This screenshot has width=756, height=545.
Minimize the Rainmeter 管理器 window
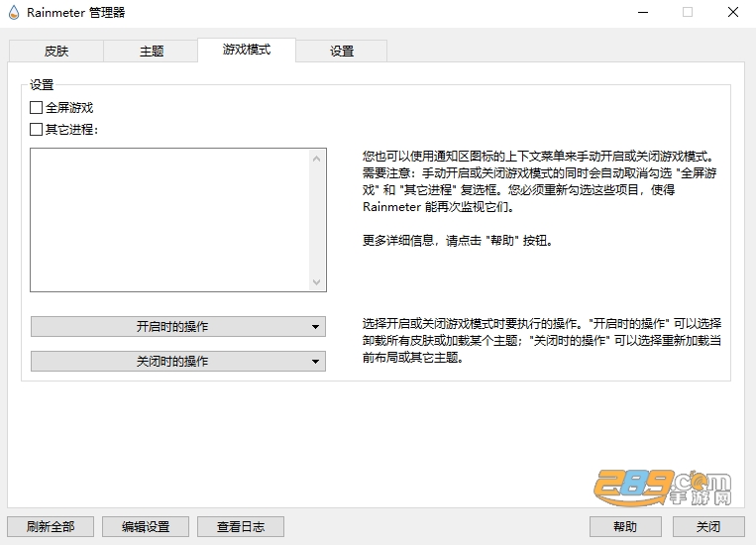[643, 13]
